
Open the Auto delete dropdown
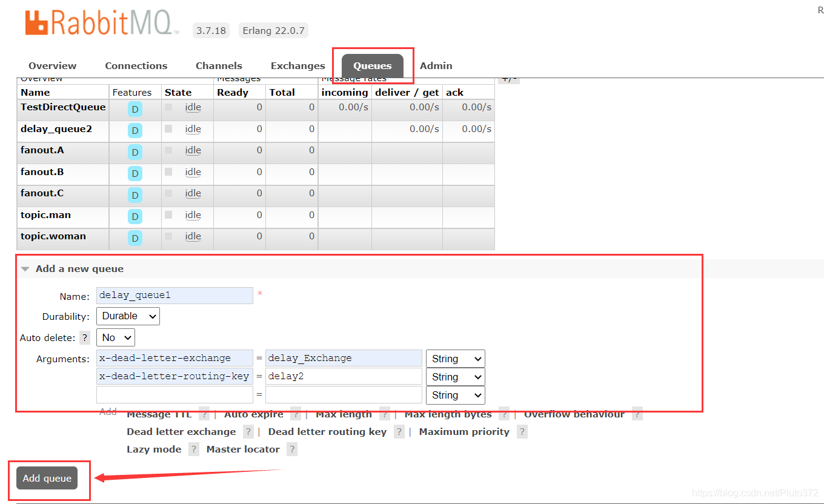[x=116, y=338]
